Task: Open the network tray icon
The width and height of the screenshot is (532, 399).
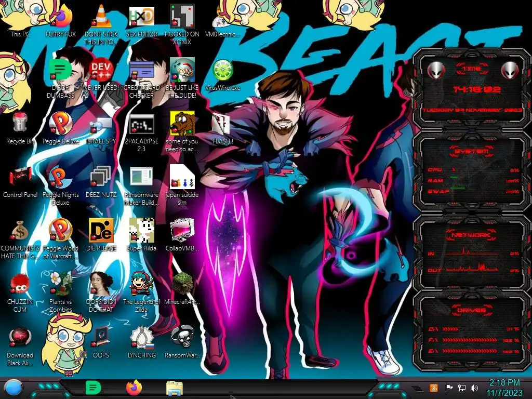Action: [462, 388]
